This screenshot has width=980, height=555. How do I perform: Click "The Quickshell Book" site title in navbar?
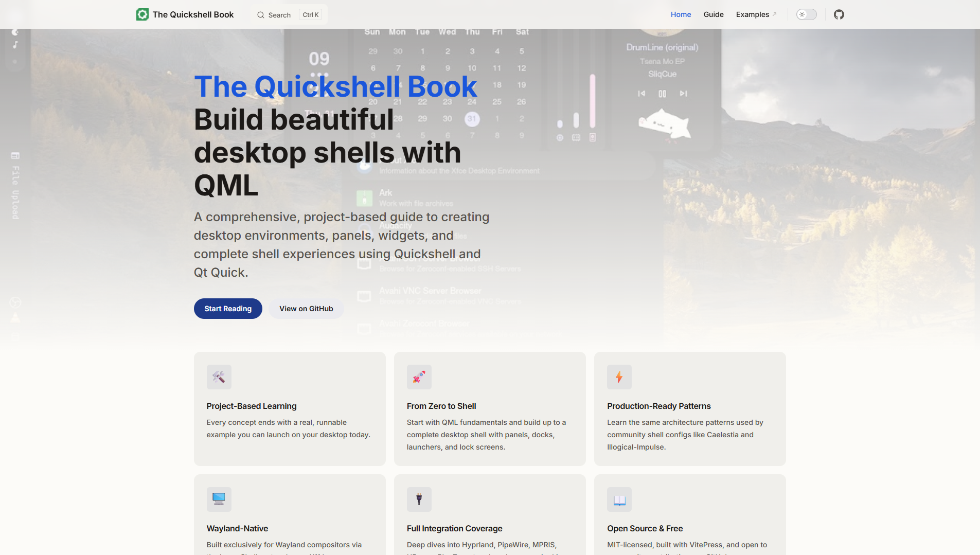click(193, 14)
